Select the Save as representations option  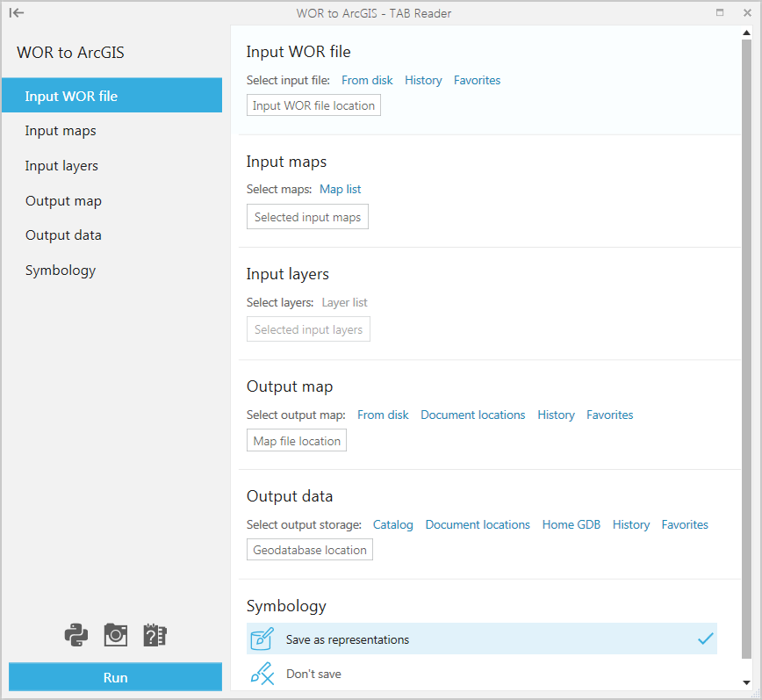482,639
